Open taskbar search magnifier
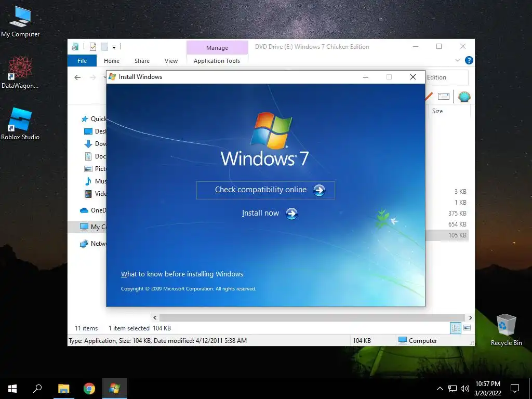The image size is (532, 399). tap(37, 389)
